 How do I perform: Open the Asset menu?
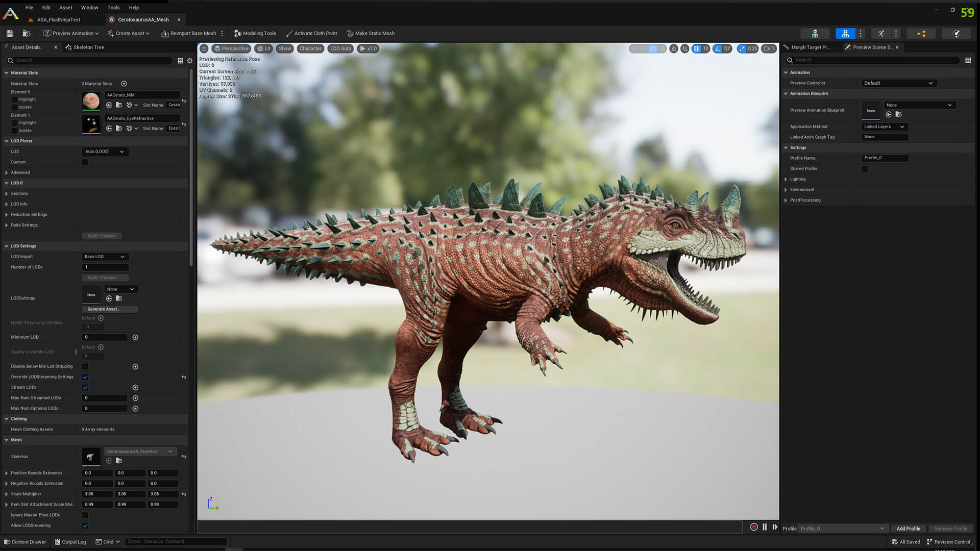pyautogui.click(x=65, y=8)
